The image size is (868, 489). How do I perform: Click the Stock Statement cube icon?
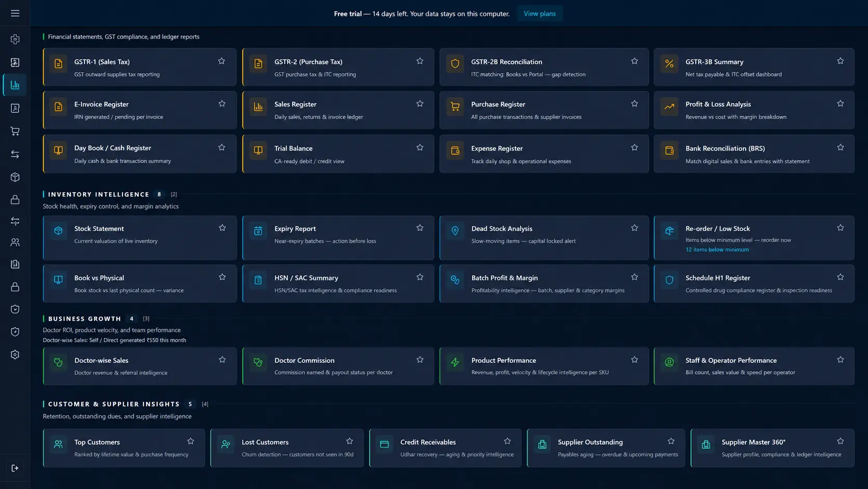(58, 231)
